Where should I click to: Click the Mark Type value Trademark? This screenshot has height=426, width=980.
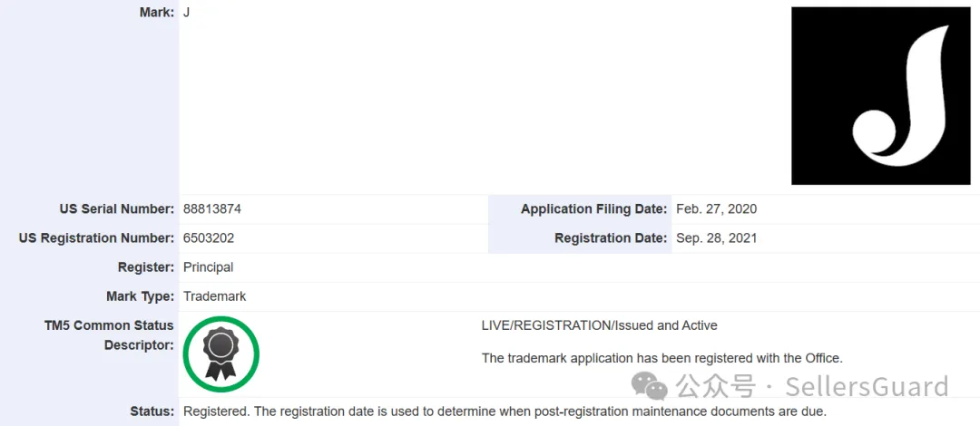pos(214,296)
